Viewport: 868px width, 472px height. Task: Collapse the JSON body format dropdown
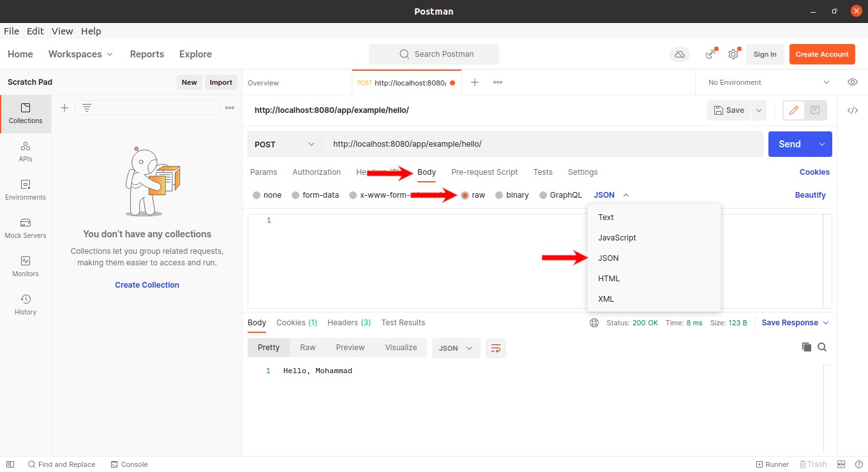click(611, 195)
